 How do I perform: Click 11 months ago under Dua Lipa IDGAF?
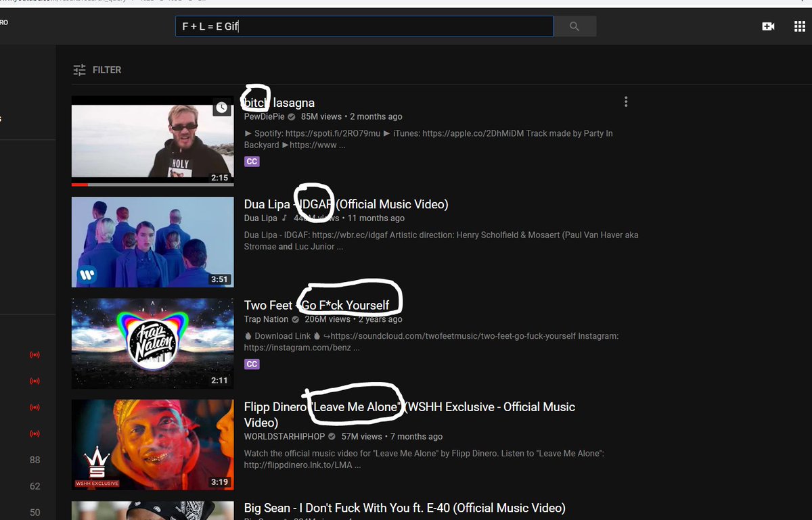(376, 218)
